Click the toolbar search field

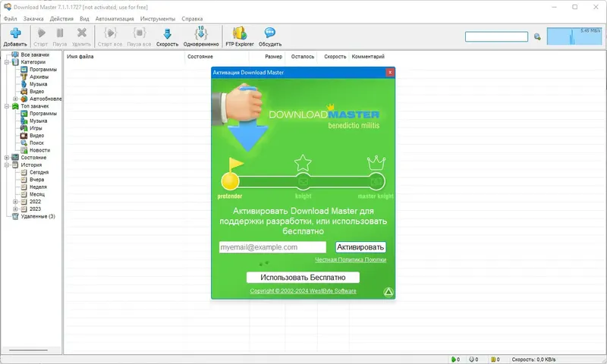496,36
